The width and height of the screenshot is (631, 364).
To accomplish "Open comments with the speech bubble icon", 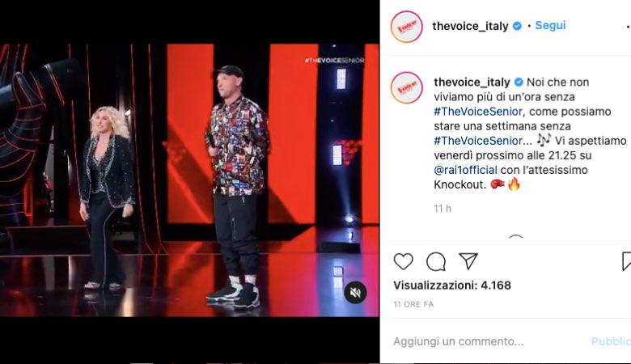I will point(436,262).
